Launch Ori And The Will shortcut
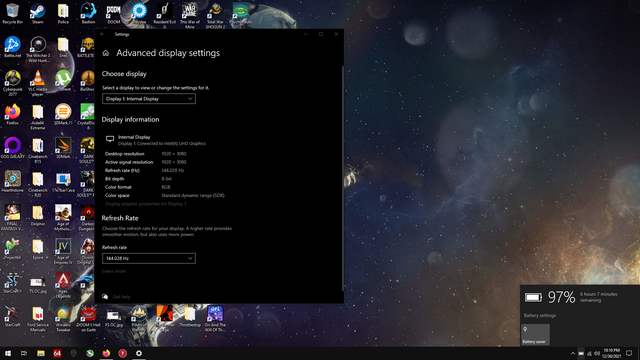 [x=215, y=318]
